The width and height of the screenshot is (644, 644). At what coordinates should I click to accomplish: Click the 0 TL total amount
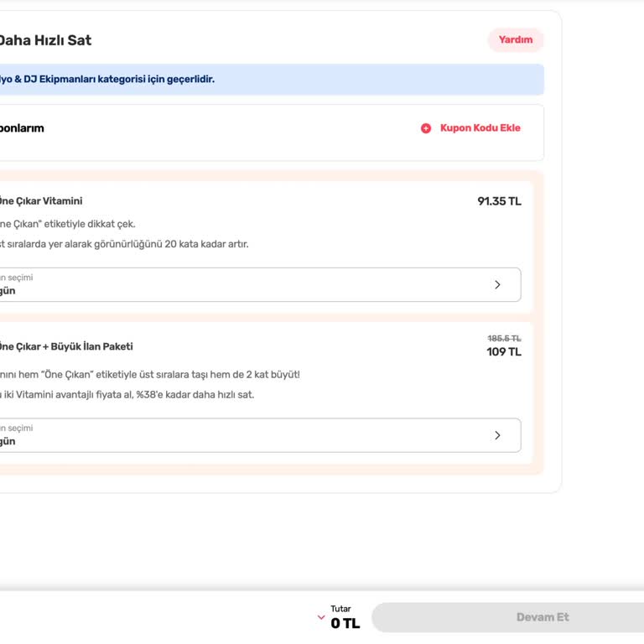(345, 624)
